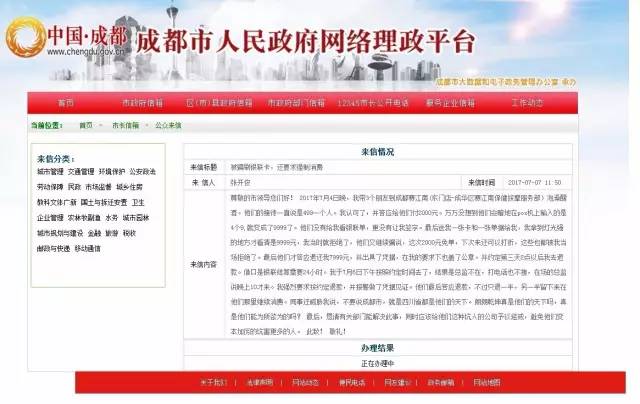Viewport: 640px width, 404px height.
Task: Open the 市政府信箱 navigation tab
Action: 142,103
